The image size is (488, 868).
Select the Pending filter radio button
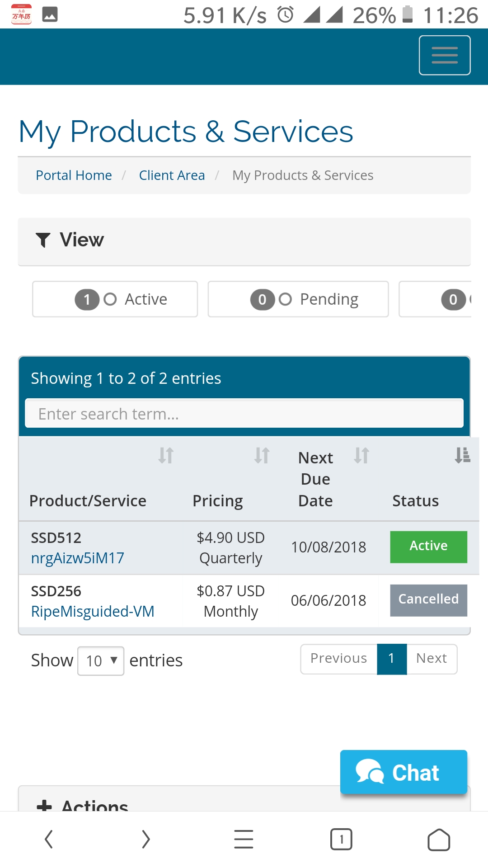point(285,299)
